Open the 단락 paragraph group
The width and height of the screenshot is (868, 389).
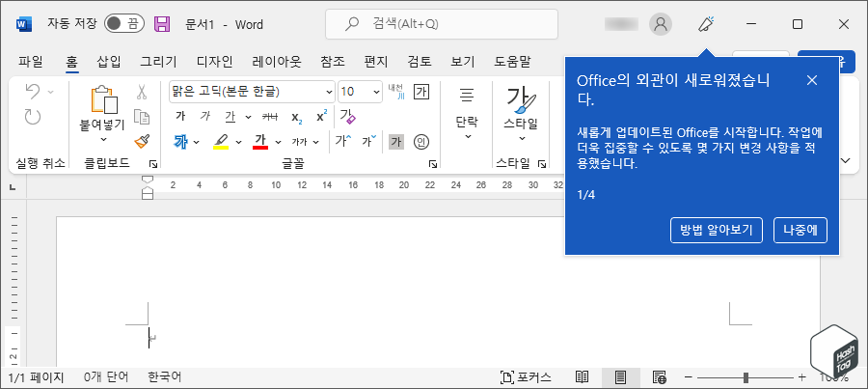click(467, 114)
